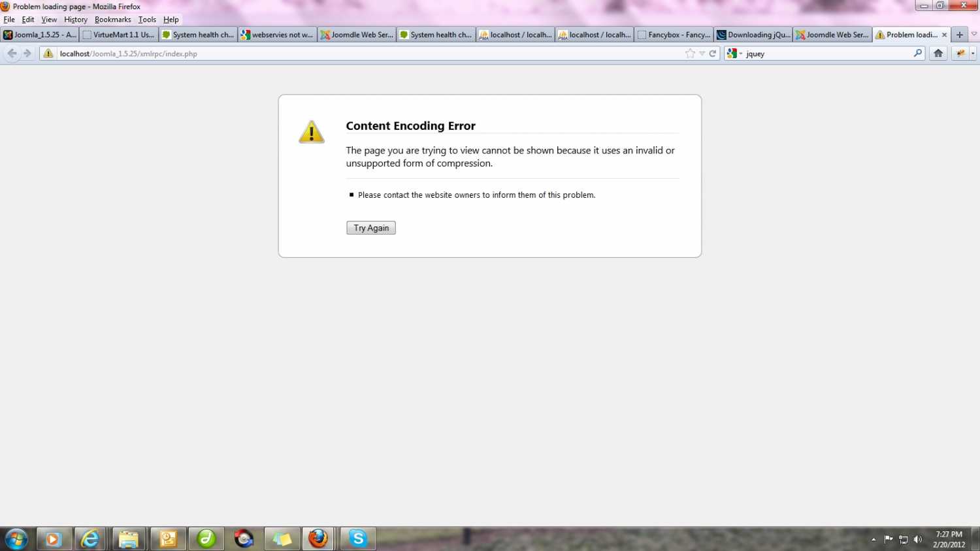
Task: Click the reload page icon
Action: [x=713, y=54]
